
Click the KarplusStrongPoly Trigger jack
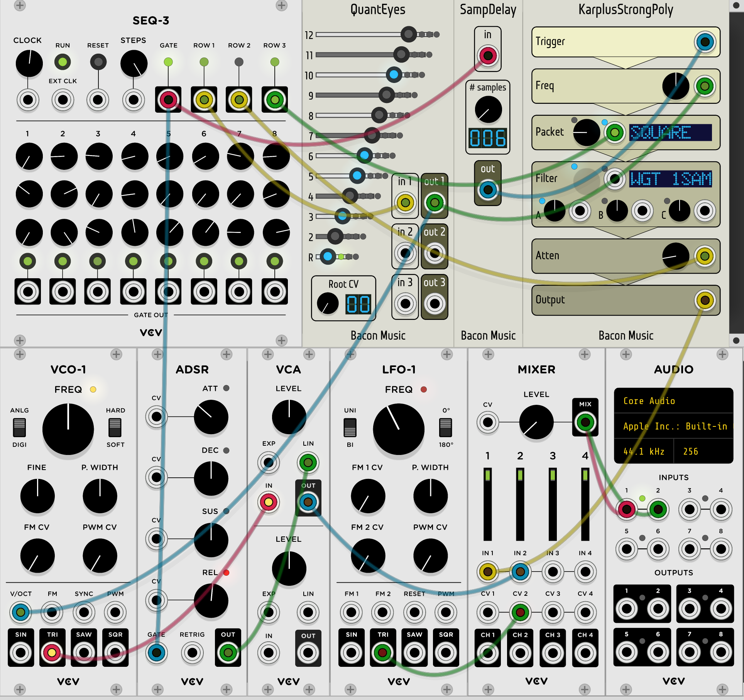coord(705,42)
